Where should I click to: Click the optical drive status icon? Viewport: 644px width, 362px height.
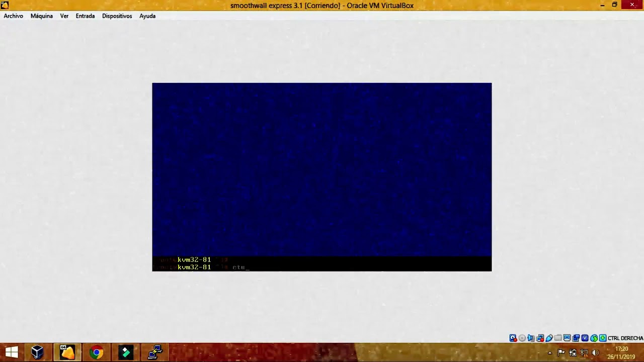pyautogui.click(x=522, y=338)
